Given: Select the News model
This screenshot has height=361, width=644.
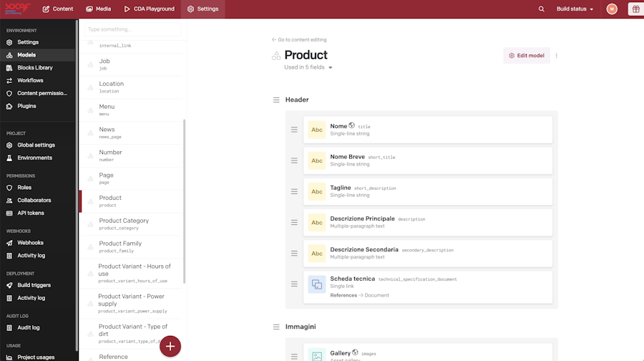Looking at the screenshot, I should (x=131, y=133).
